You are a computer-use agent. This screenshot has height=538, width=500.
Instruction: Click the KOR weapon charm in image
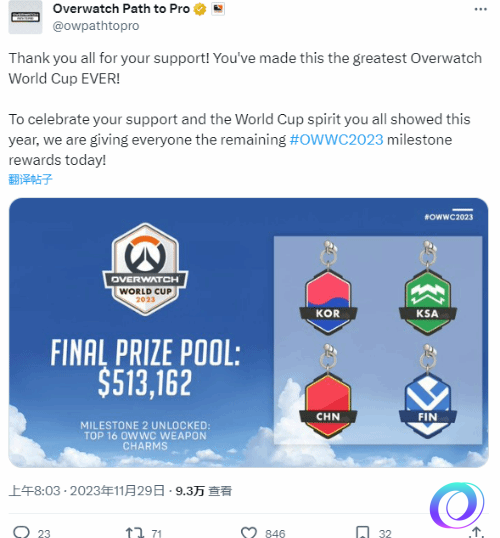[x=328, y=288]
